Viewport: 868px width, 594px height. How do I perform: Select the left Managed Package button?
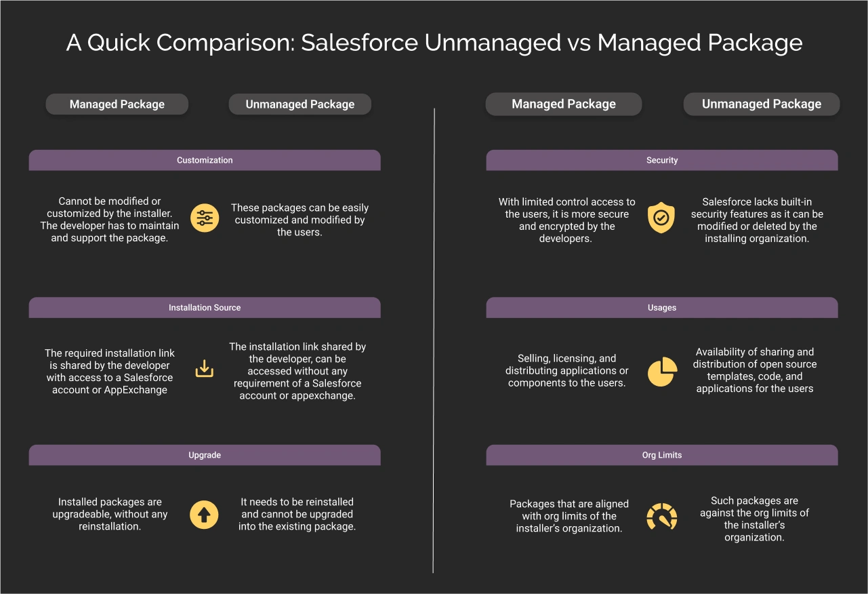pyautogui.click(x=117, y=104)
